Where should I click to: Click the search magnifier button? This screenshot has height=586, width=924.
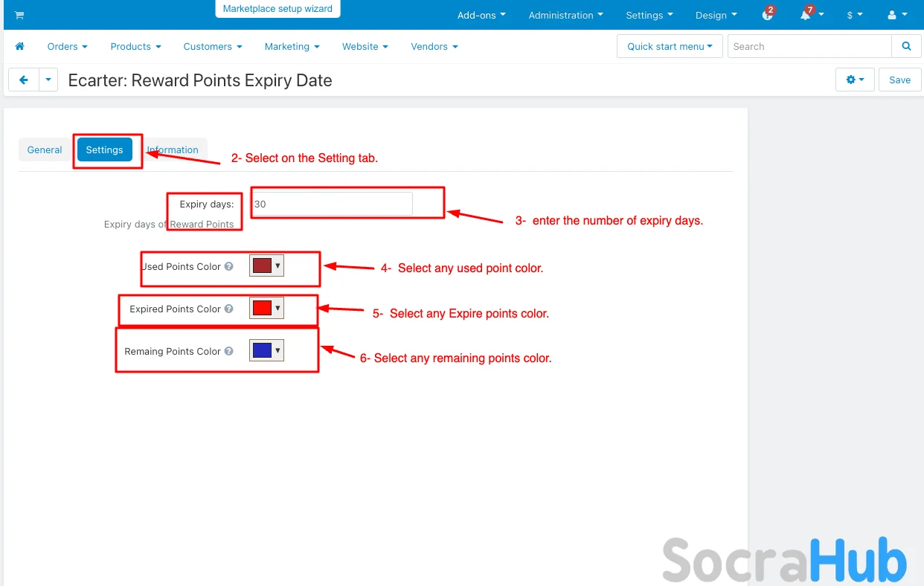[906, 46]
